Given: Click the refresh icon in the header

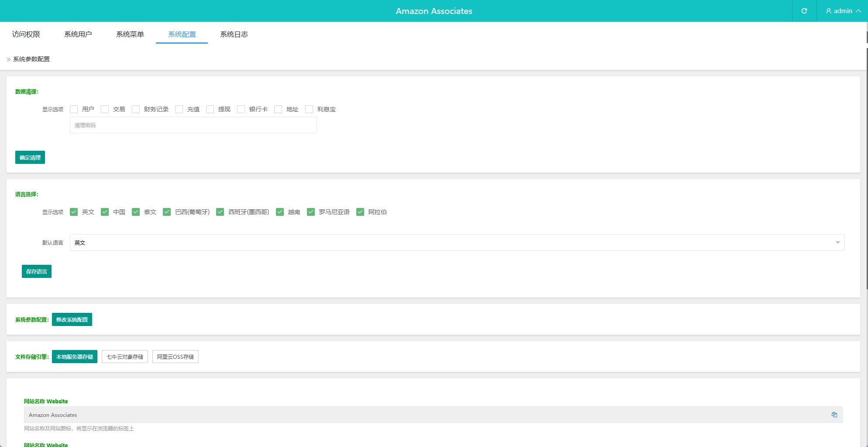Looking at the screenshot, I should [x=804, y=11].
